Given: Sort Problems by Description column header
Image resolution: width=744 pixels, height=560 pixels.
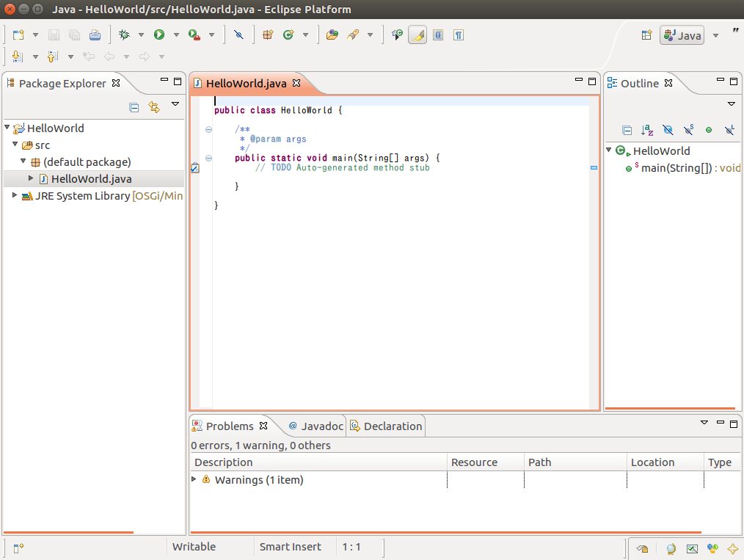Looking at the screenshot, I should (x=318, y=462).
